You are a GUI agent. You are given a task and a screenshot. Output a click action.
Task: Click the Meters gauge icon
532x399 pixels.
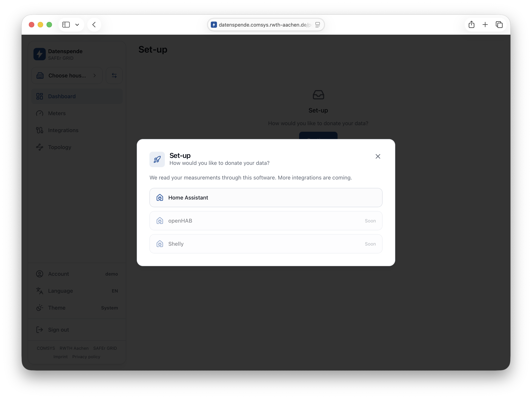click(40, 113)
